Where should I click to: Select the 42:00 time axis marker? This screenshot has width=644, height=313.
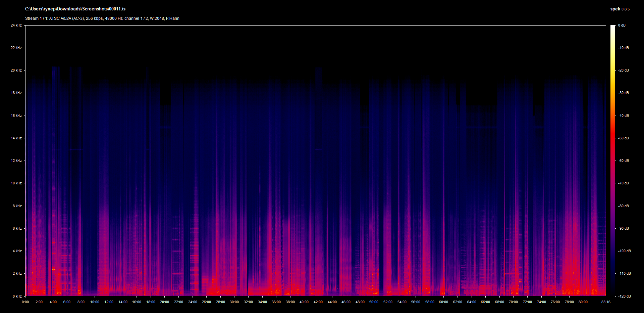(318, 302)
